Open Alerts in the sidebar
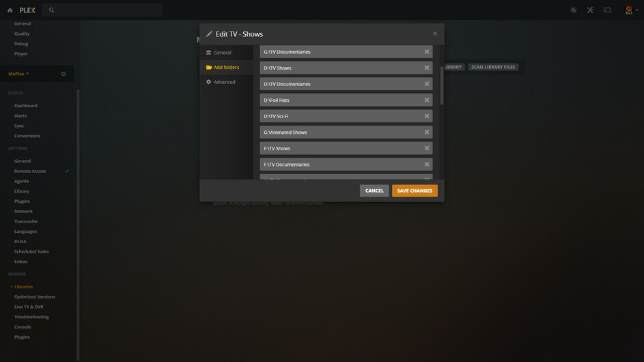 pos(20,116)
